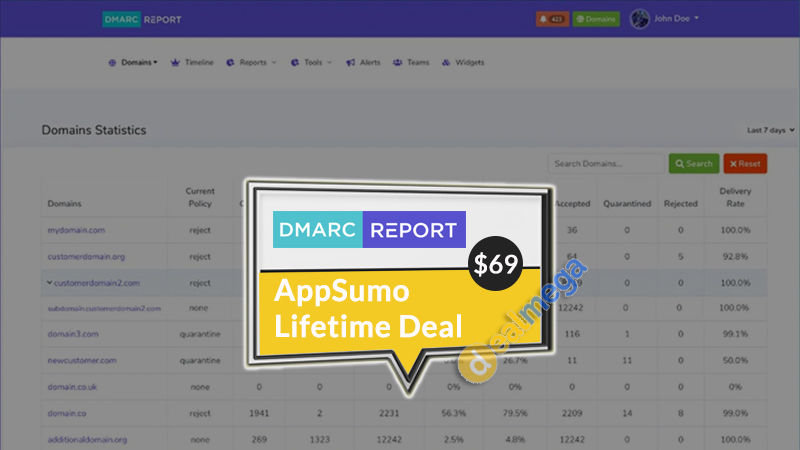
Task: Click the $69 price badge
Action: pos(495,264)
